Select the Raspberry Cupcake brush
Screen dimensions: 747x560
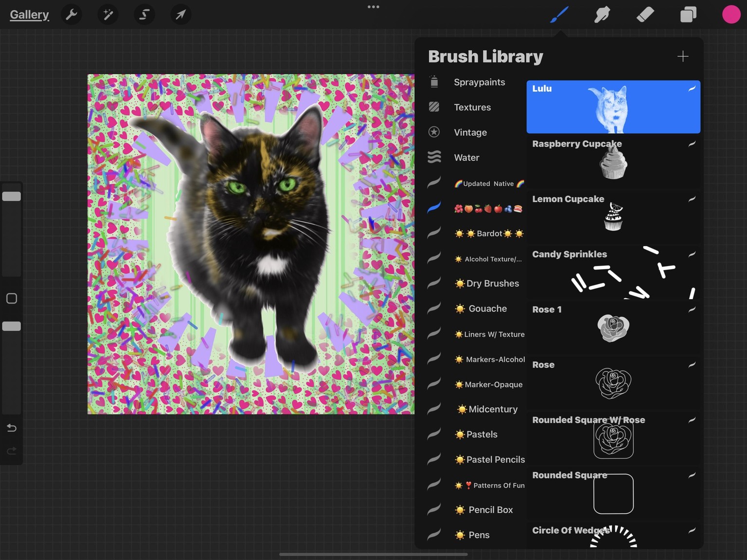click(613, 163)
